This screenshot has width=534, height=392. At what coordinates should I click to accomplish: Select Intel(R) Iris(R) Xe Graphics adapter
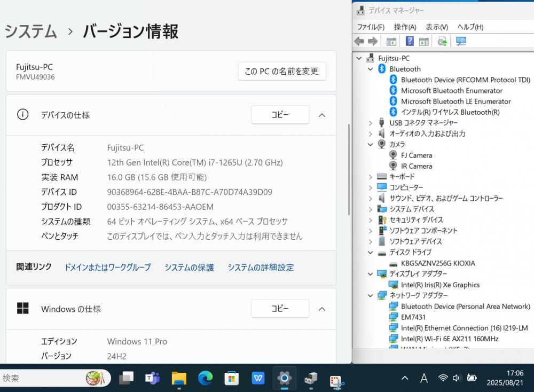(440, 285)
